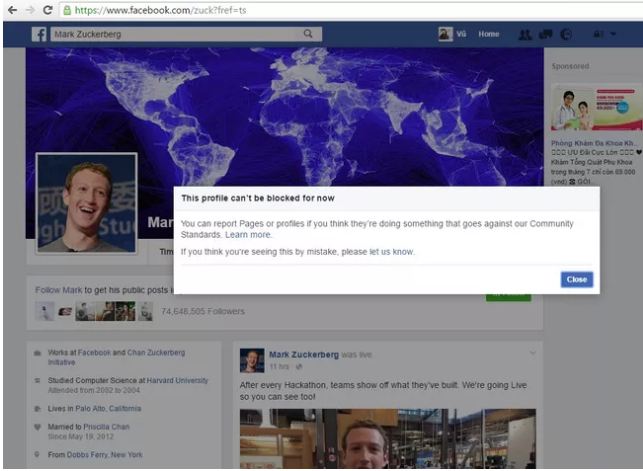
Task: Open the Facebook logo home icon
Action: tap(39, 34)
